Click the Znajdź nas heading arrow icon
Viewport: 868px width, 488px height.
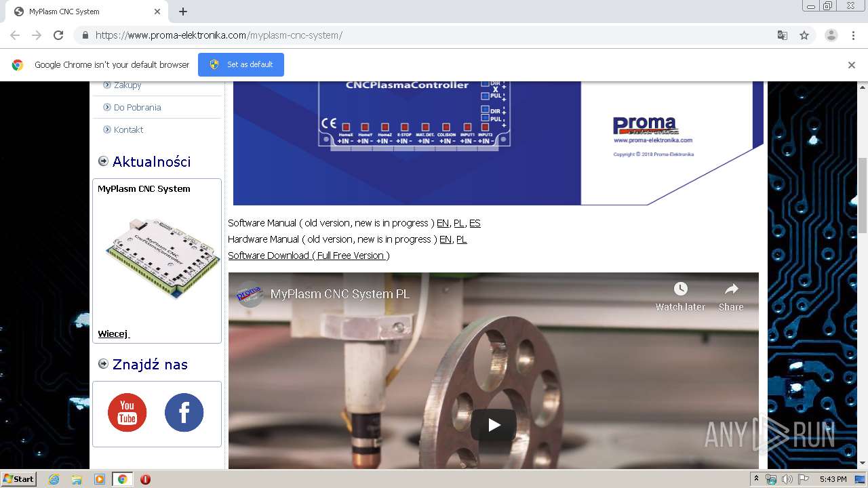103,364
